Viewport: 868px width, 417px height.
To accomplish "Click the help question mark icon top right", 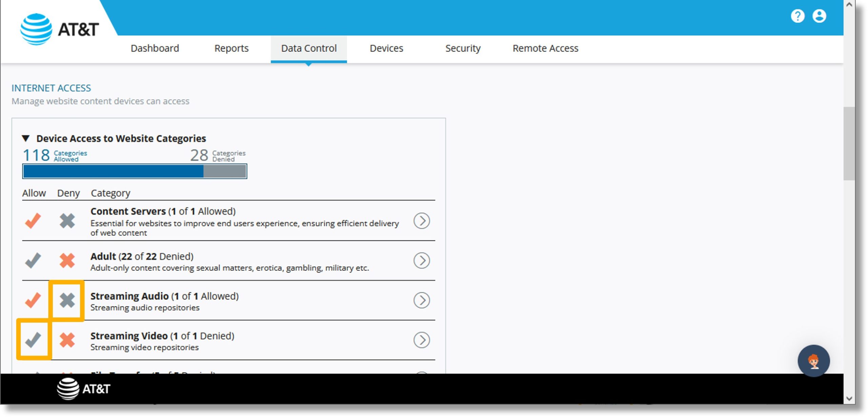I will (x=797, y=16).
